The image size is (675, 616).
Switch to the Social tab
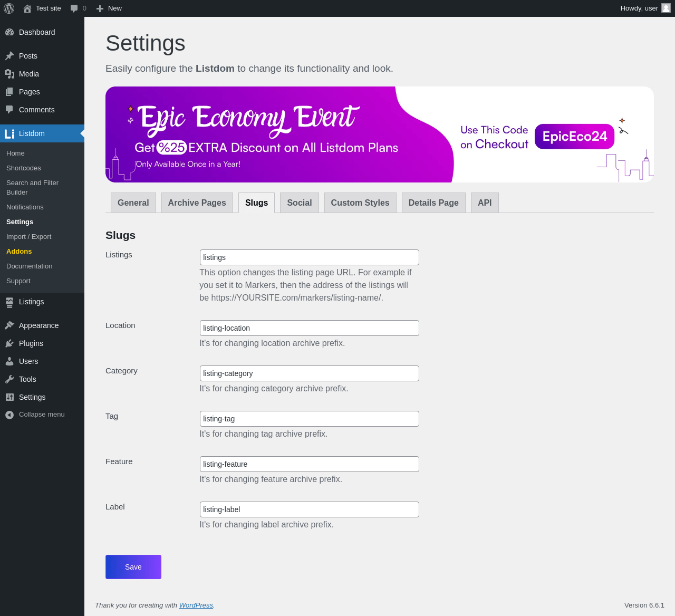300,203
